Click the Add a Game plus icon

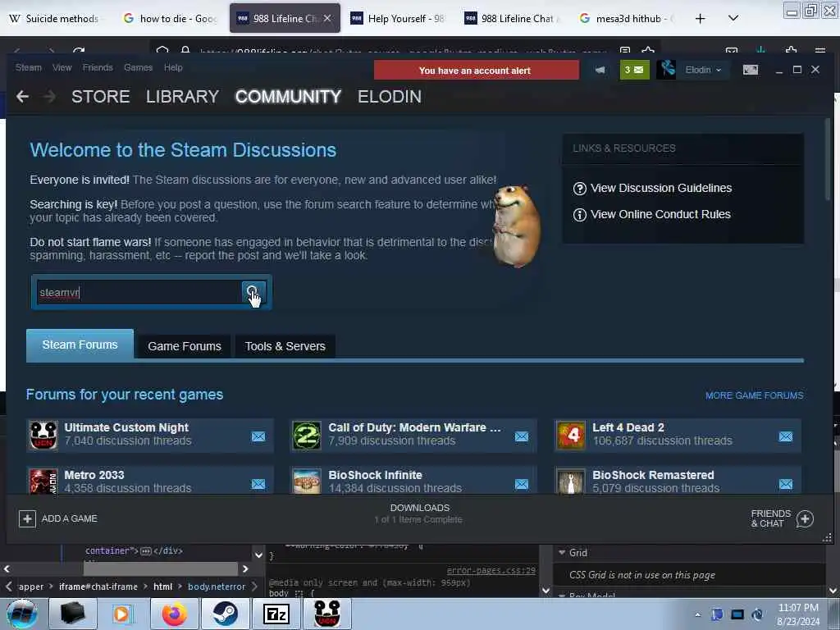(27, 518)
